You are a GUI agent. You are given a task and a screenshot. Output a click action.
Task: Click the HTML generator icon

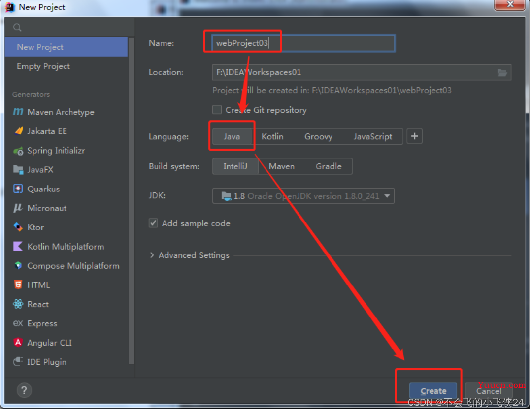click(18, 285)
